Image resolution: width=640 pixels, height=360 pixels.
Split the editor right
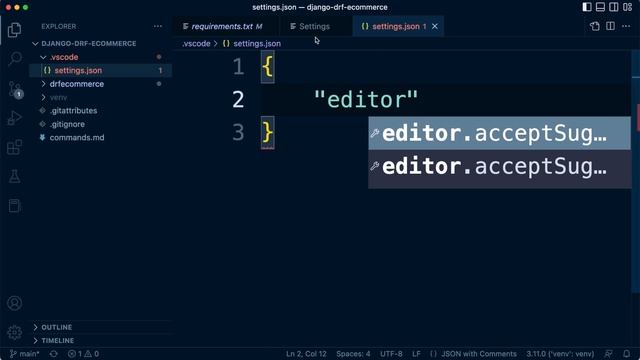click(x=610, y=26)
